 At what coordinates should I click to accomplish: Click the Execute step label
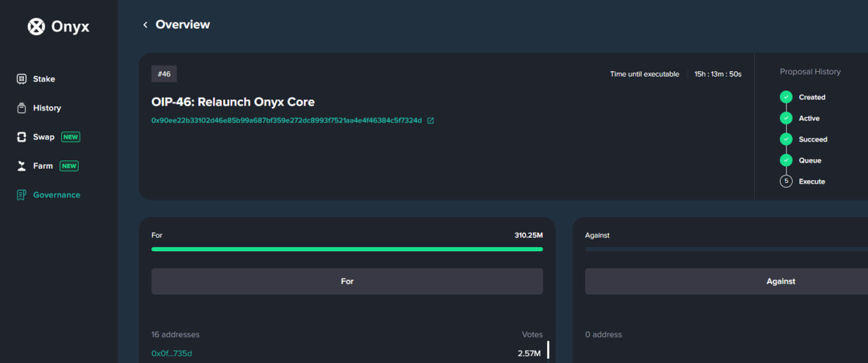coord(812,181)
